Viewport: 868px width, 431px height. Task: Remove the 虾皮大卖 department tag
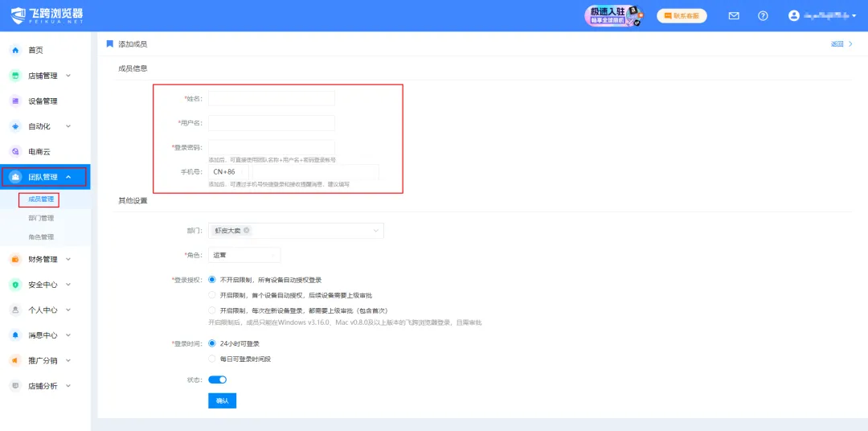pos(247,231)
